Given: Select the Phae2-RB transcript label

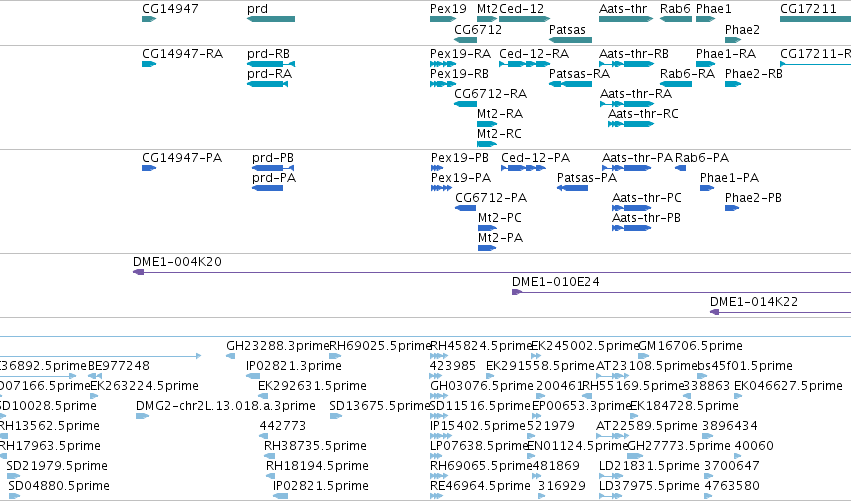Looking at the screenshot, I should [x=754, y=74].
